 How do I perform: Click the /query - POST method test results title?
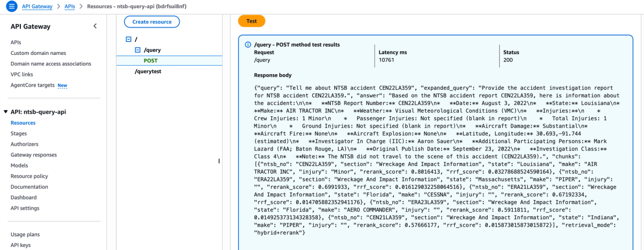click(297, 45)
